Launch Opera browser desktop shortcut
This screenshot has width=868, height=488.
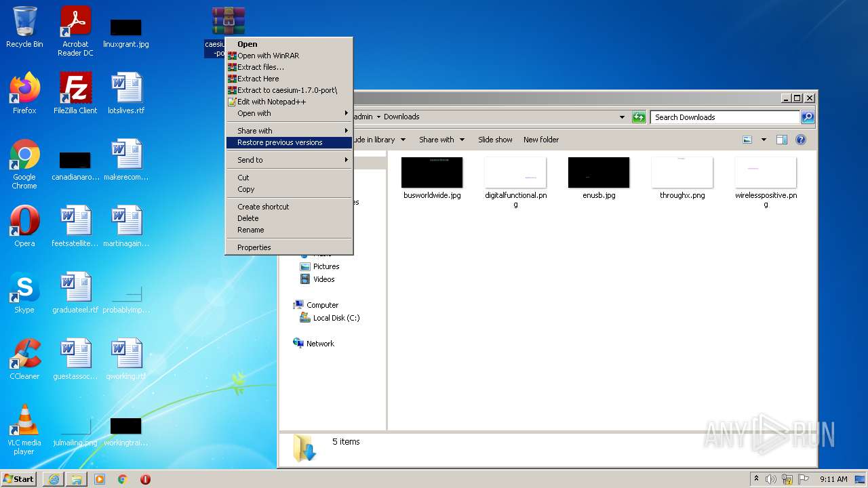(x=24, y=226)
